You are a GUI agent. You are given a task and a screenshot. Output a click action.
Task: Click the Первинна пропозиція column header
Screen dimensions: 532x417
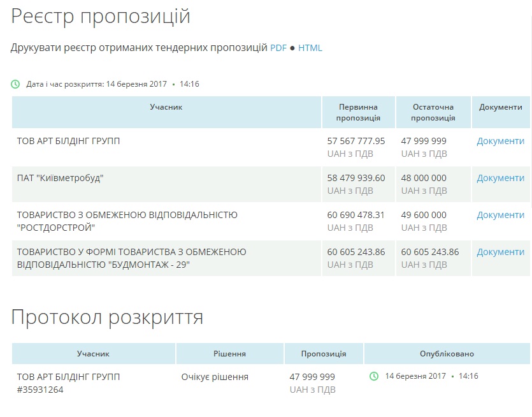pyautogui.click(x=358, y=112)
